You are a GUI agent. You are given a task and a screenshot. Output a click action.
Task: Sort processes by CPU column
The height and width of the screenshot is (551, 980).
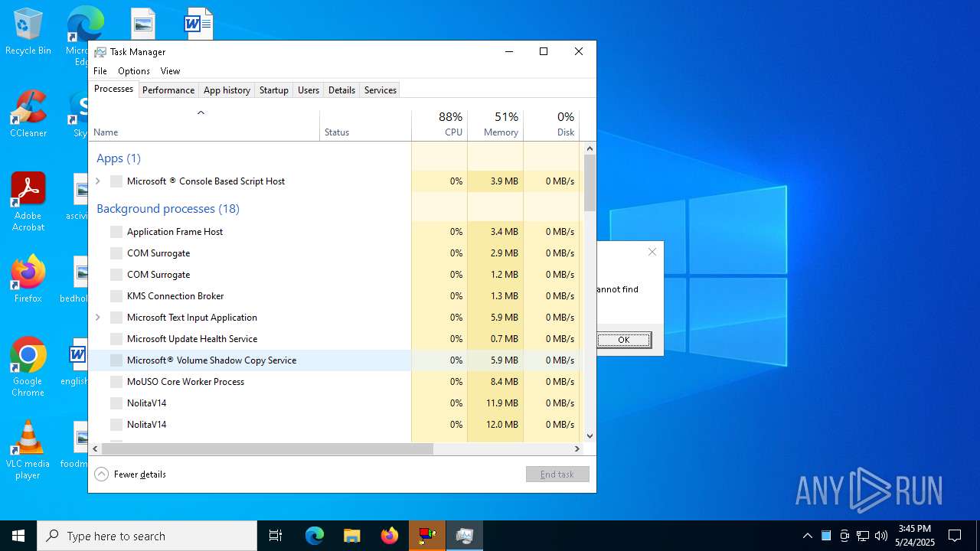pyautogui.click(x=439, y=126)
